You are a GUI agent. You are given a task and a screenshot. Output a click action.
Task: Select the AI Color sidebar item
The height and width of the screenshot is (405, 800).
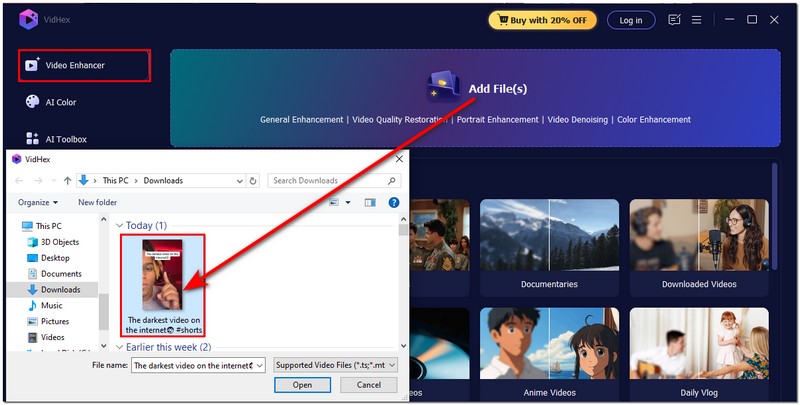point(60,102)
